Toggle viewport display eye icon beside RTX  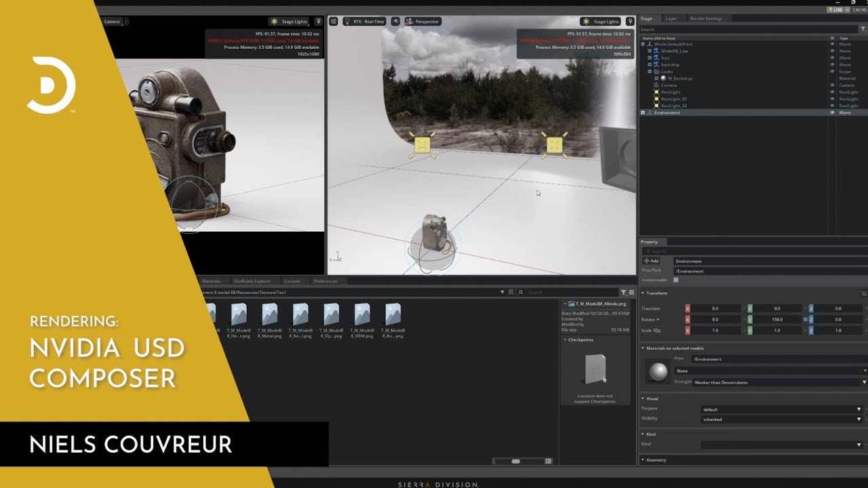[x=395, y=22]
